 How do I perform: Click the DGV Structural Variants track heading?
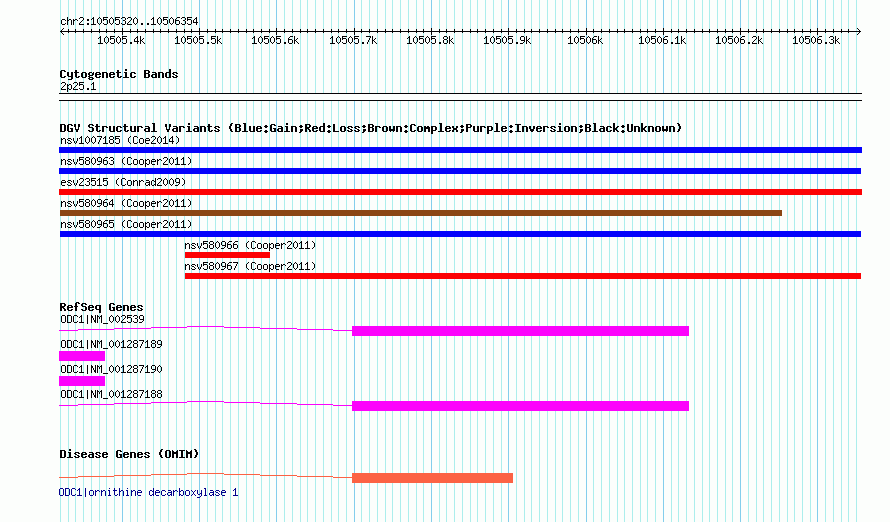click(x=371, y=128)
